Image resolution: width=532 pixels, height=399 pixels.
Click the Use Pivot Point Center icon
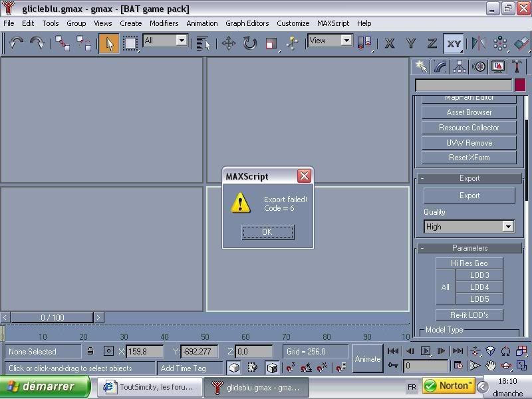pyautogui.click(x=364, y=43)
